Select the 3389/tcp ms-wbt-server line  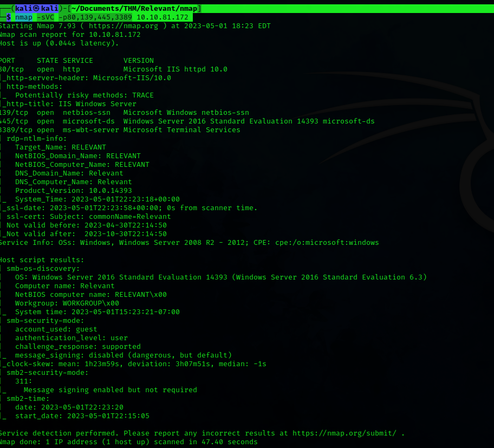[119, 130]
